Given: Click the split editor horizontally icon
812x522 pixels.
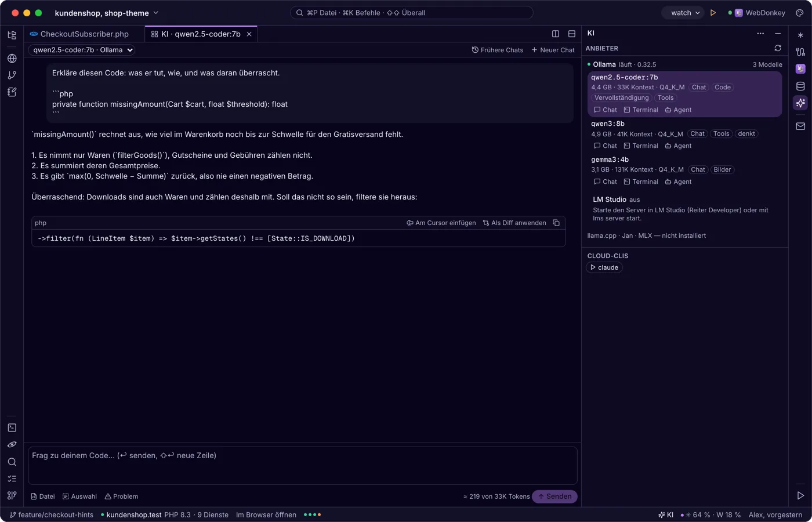Looking at the screenshot, I should pos(572,34).
